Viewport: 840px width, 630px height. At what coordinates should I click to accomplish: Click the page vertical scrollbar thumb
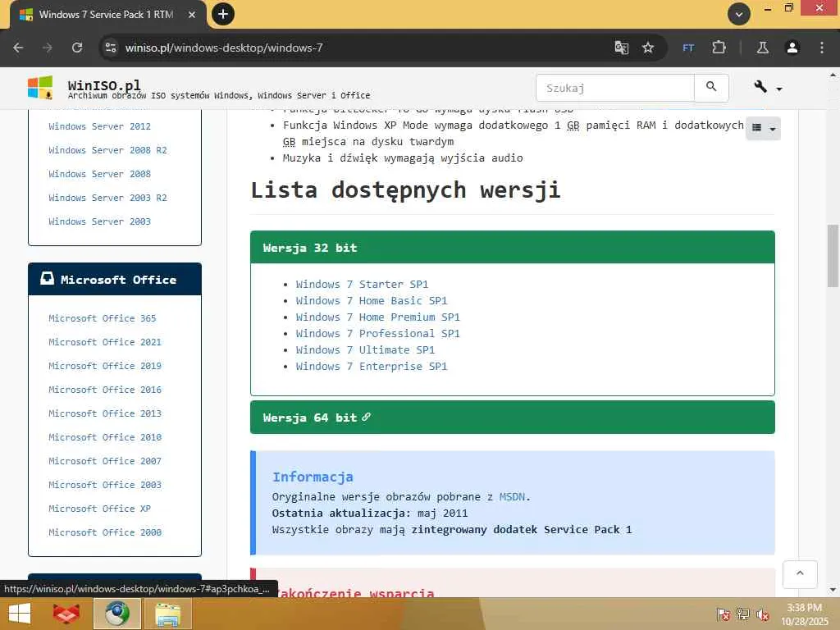coord(833,256)
